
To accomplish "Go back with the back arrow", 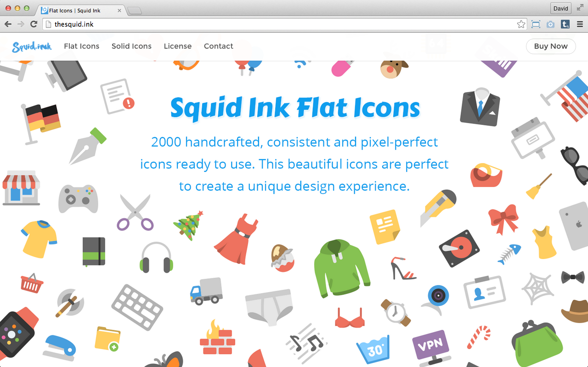I will coord(8,24).
